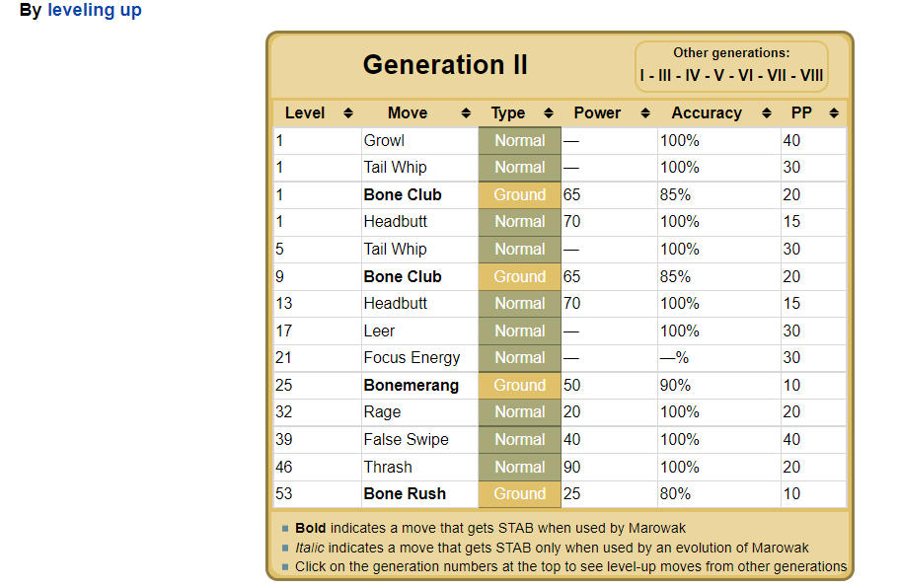Click the Normal type cell for False Swipe
The height and width of the screenshot is (588, 899).
tap(519, 440)
